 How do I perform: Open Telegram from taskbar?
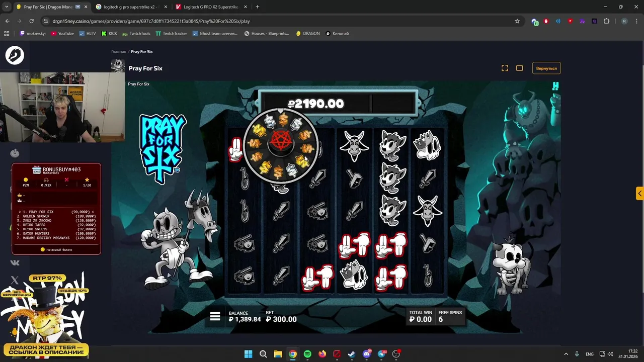click(x=381, y=354)
